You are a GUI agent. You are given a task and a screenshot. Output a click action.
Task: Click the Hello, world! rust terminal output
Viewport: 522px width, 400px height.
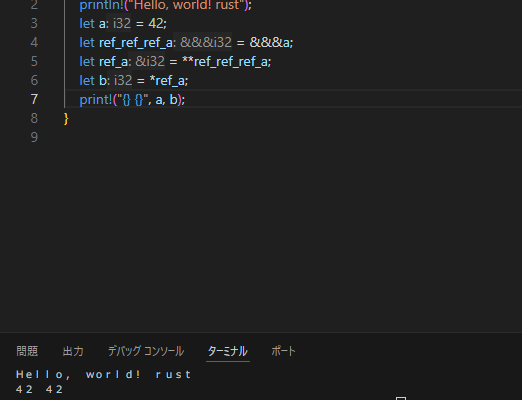click(103, 375)
